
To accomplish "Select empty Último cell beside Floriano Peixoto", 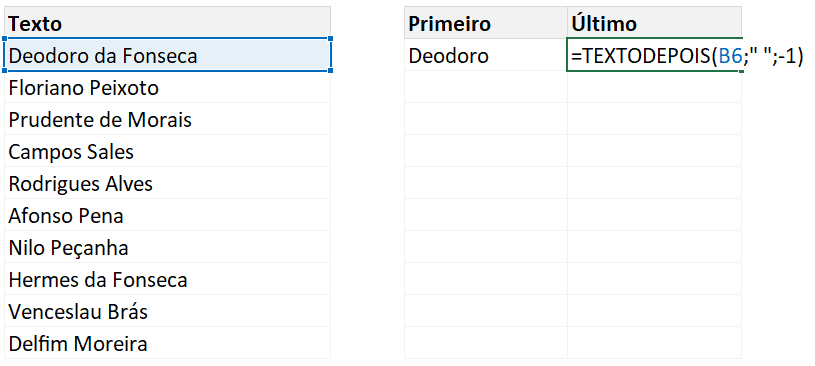I will click(x=654, y=87).
